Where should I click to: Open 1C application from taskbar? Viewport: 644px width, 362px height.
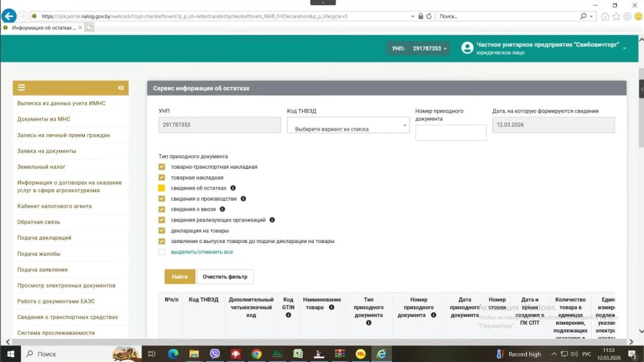(x=360, y=354)
